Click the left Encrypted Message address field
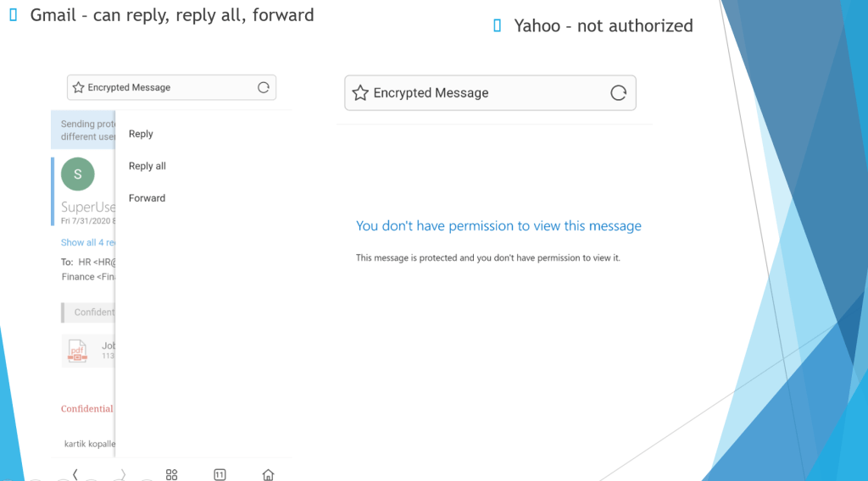868x481 pixels. click(171, 87)
